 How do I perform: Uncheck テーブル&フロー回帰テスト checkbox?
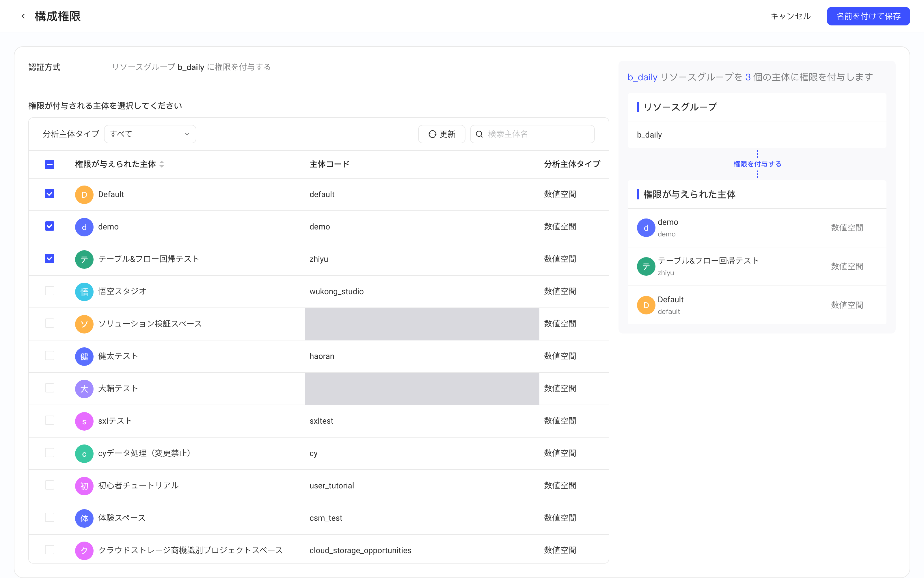tap(50, 258)
